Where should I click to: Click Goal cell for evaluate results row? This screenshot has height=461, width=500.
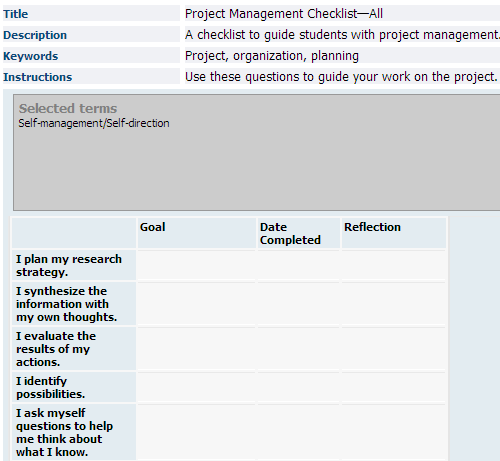click(196, 349)
